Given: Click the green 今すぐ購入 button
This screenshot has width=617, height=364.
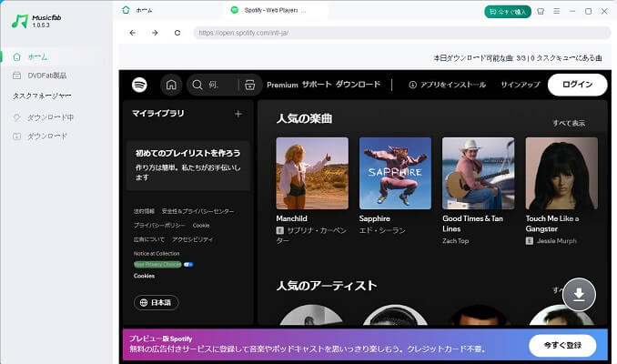Looking at the screenshot, I should point(508,12).
